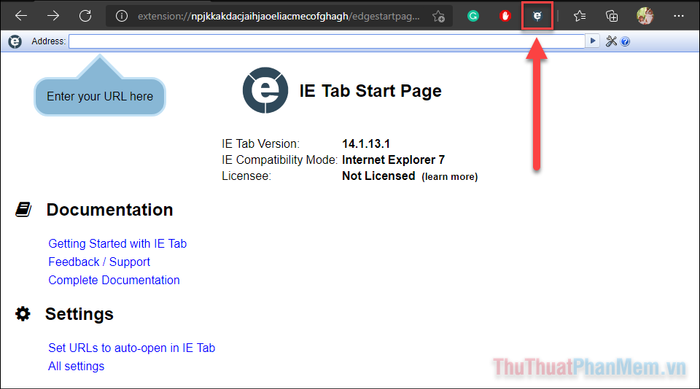Click the version number 14.1.13.1
This screenshot has height=389, width=700.
366,144
